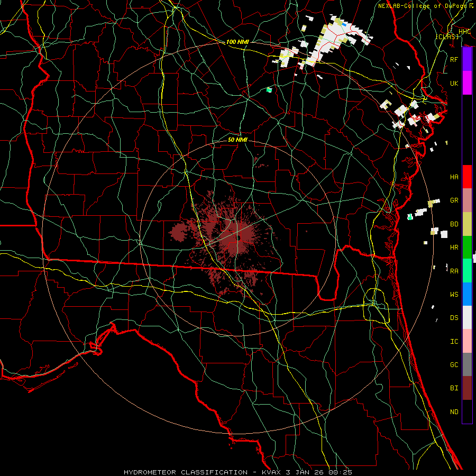Click the KVAX station identifier text
The image size is (476, 476).
272,472
